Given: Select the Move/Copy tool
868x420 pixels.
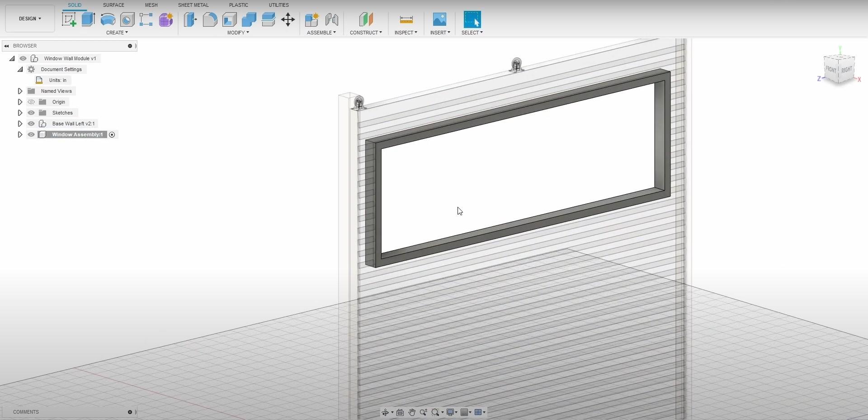Looking at the screenshot, I should 288,19.
